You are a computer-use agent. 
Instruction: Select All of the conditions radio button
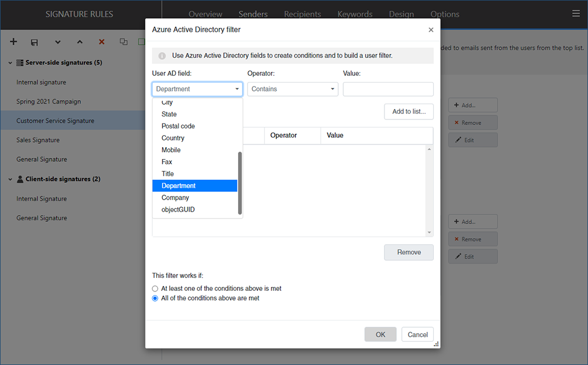tap(155, 299)
